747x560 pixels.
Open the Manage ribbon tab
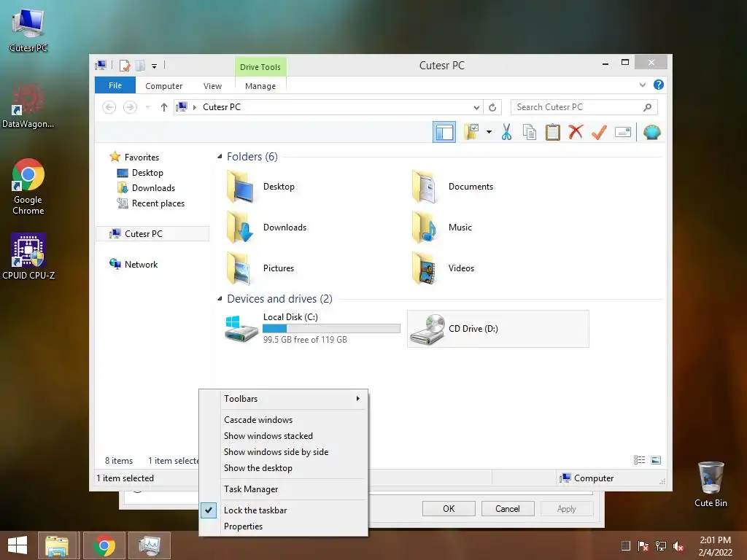pos(260,86)
